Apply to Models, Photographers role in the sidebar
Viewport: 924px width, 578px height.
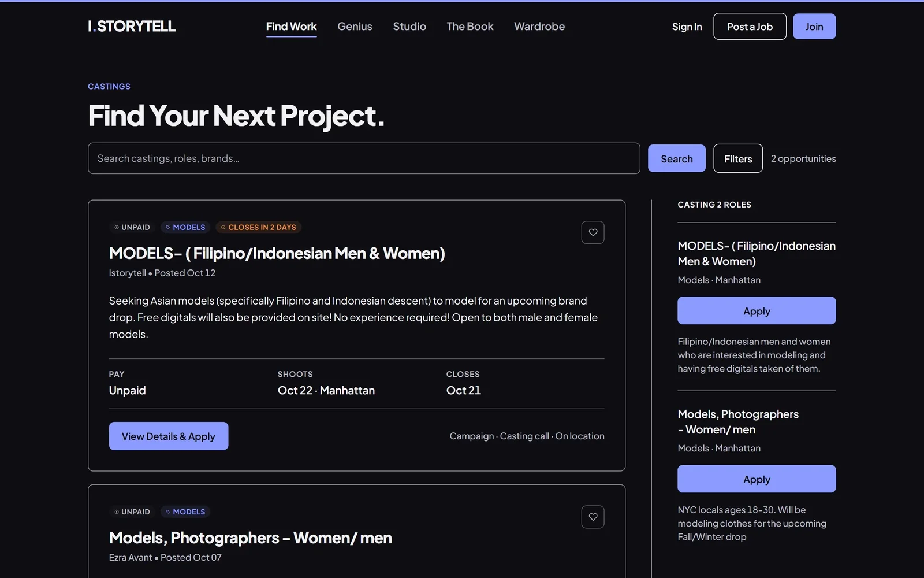pos(757,479)
